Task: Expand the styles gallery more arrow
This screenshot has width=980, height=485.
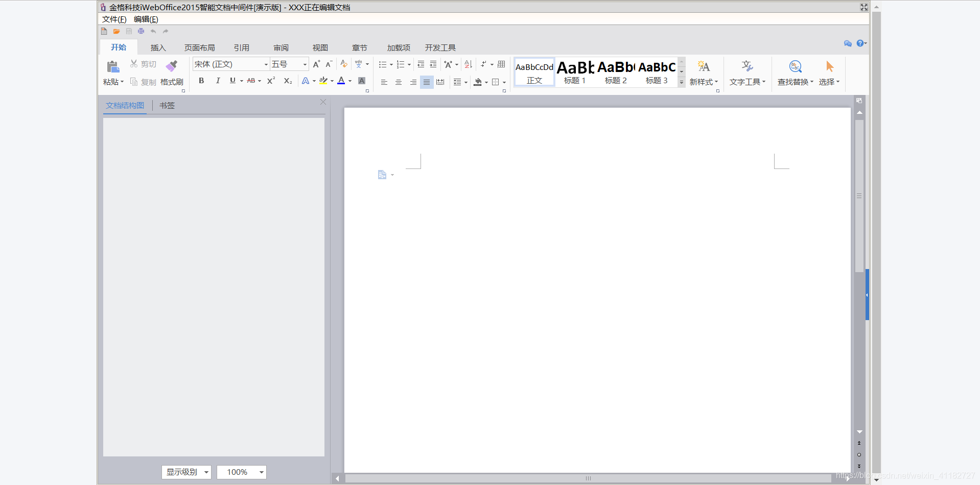Action: [682, 82]
